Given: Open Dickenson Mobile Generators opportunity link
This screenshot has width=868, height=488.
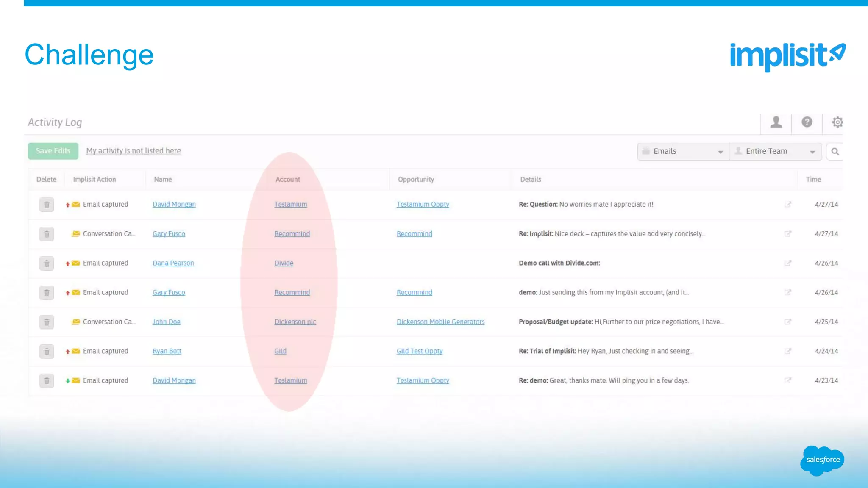Looking at the screenshot, I should click(440, 322).
